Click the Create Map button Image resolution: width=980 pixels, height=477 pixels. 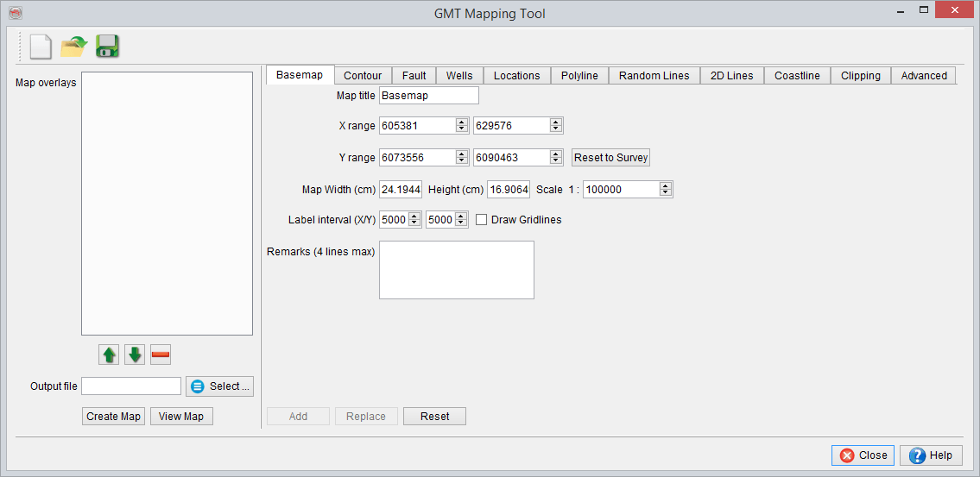[113, 417]
